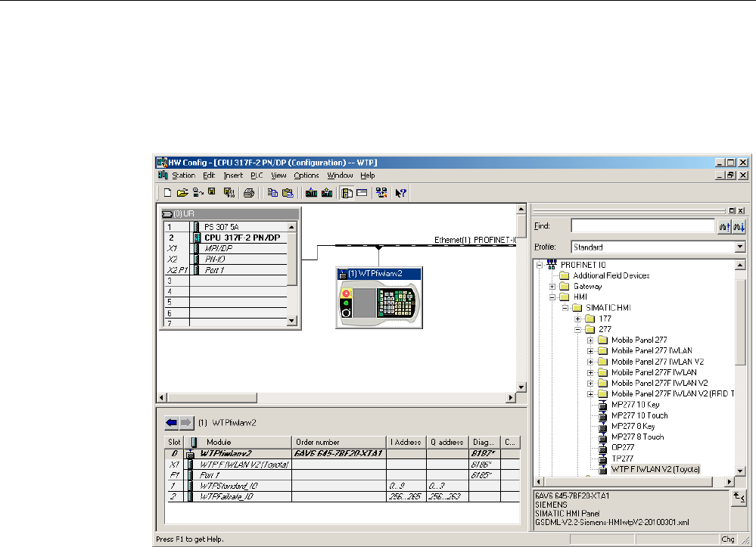Collapse the HMI folder node
The height and width of the screenshot is (547, 756).
(552, 297)
